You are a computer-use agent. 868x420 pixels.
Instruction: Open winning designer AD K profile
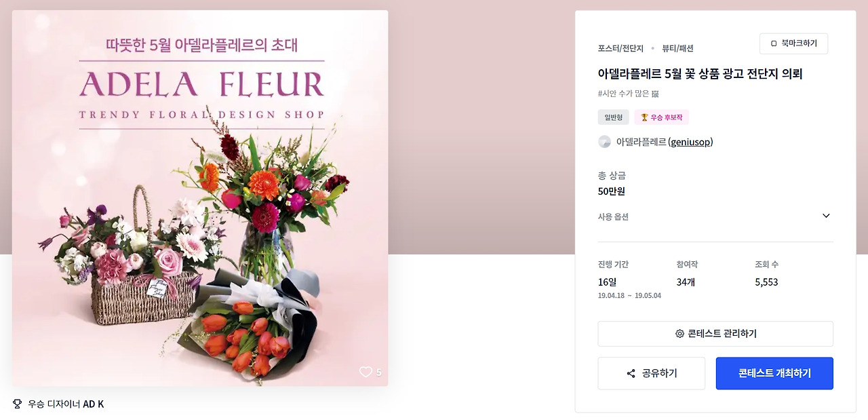pyautogui.click(x=94, y=404)
